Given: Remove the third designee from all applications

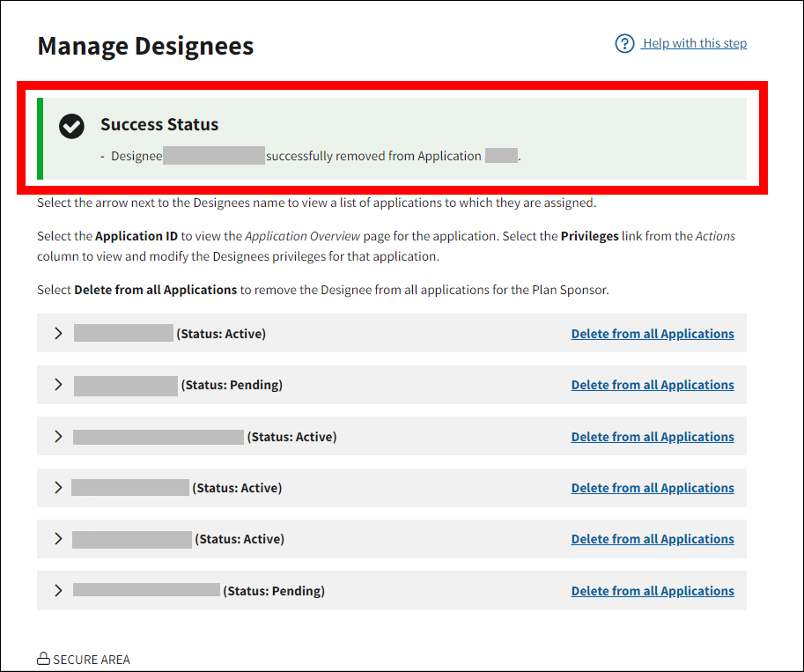Looking at the screenshot, I should tap(652, 437).
